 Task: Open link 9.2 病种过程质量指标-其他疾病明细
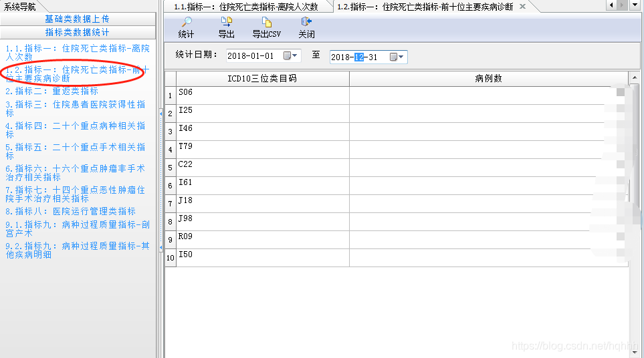tap(77, 250)
